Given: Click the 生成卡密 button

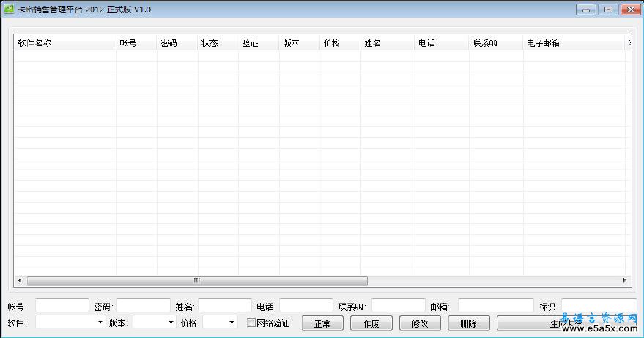Looking at the screenshot, I should click(567, 323).
